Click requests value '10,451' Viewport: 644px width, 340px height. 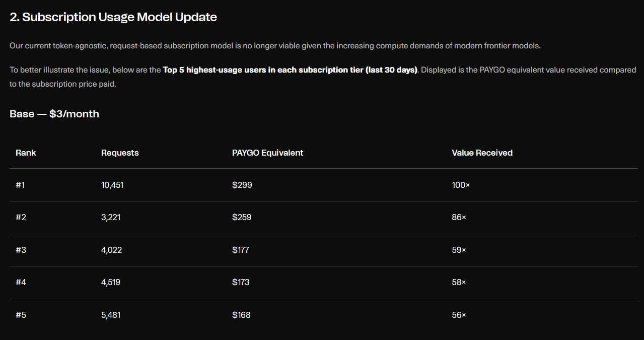pyautogui.click(x=112, y=185)
